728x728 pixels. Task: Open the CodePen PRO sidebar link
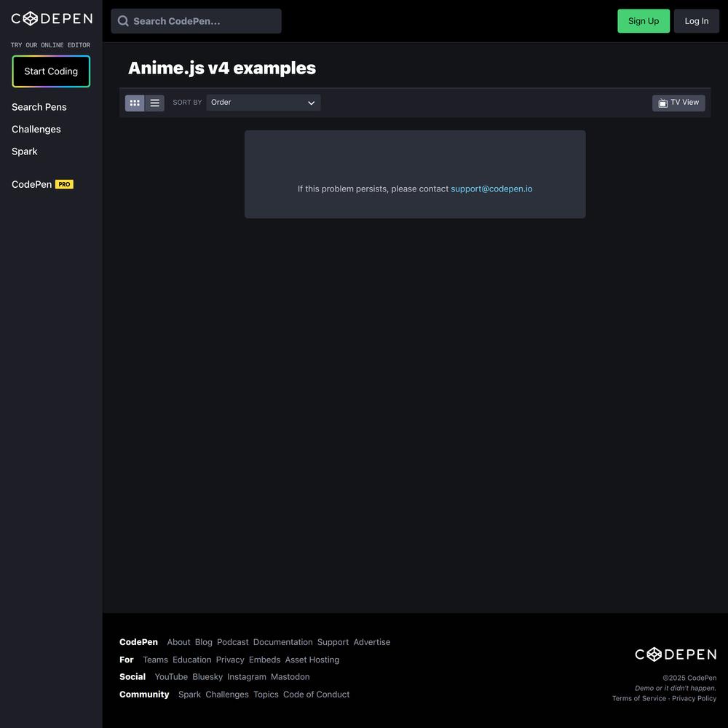42,184
